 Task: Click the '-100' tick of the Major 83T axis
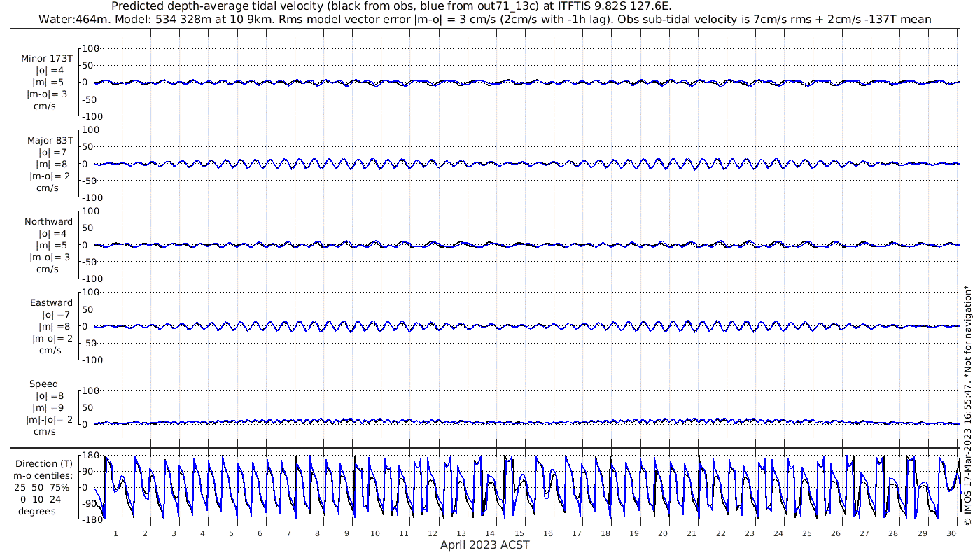pos(91,197)
